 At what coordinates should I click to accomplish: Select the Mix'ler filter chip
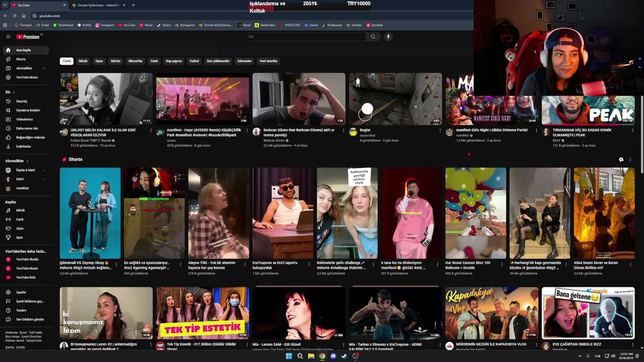[116, 61]
